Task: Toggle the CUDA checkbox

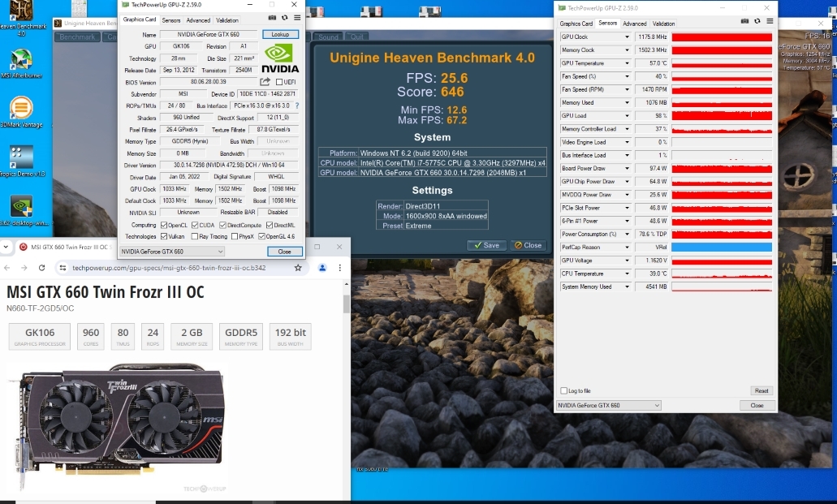Action: (x=195, y=226)
